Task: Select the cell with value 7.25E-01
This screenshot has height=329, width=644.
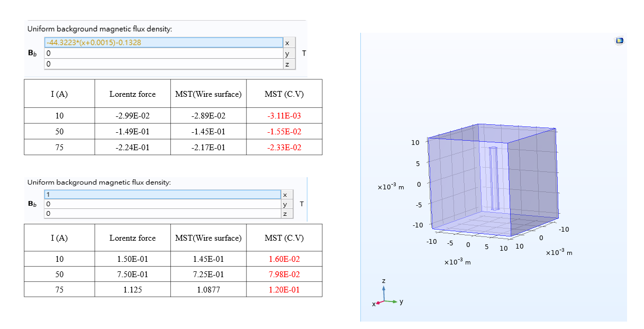Action: [208, 275]
